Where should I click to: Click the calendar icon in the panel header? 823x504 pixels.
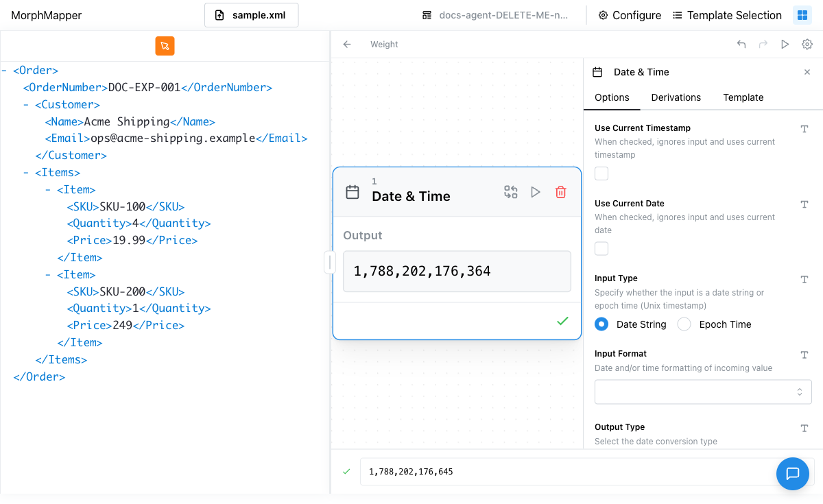597,72
